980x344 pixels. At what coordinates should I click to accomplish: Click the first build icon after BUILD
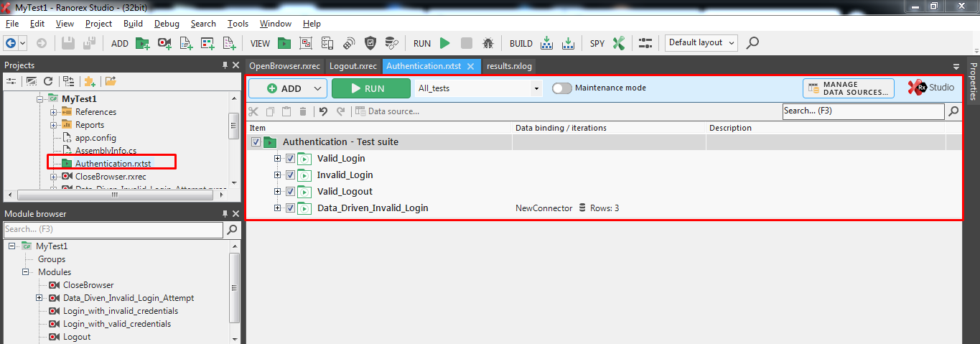click(x=546, y=43)
